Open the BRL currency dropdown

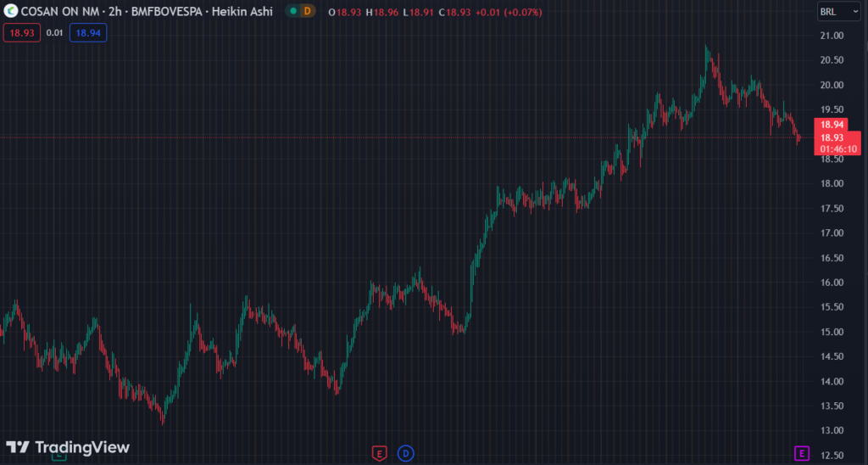click(x=838, y=12)
